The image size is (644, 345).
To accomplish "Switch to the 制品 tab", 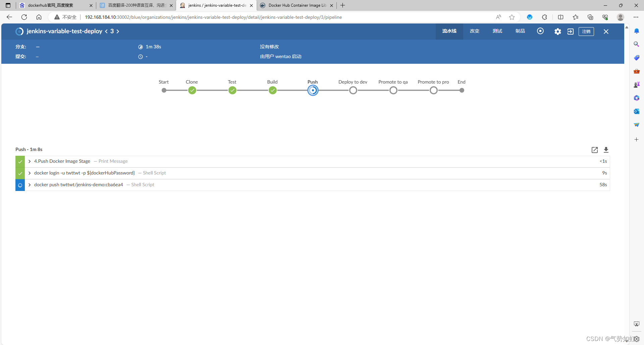I will click(x=520, y=31).
